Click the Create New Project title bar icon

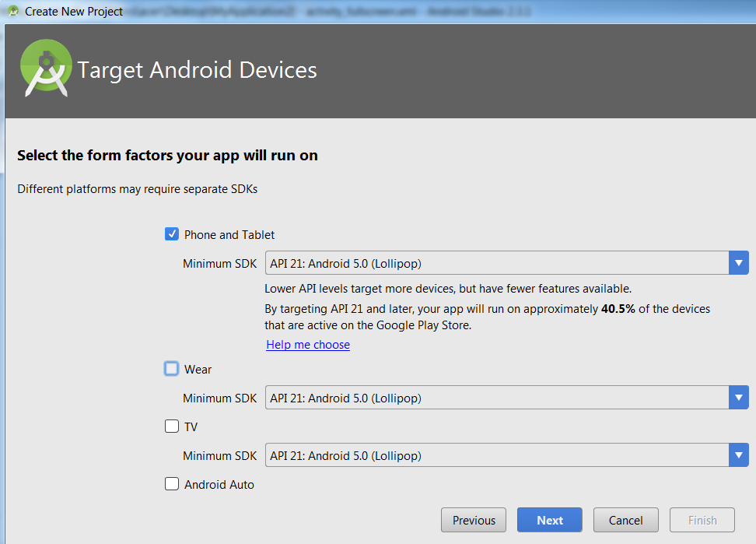13,11
